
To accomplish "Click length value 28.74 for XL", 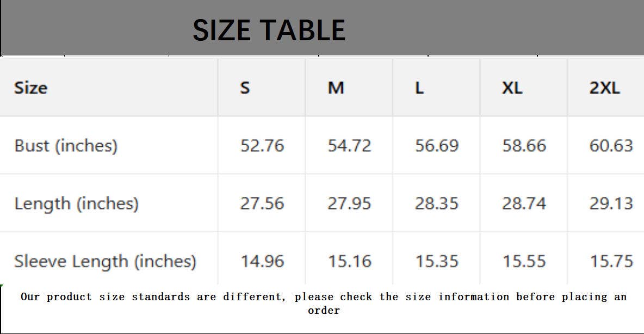I will point(524,203).
